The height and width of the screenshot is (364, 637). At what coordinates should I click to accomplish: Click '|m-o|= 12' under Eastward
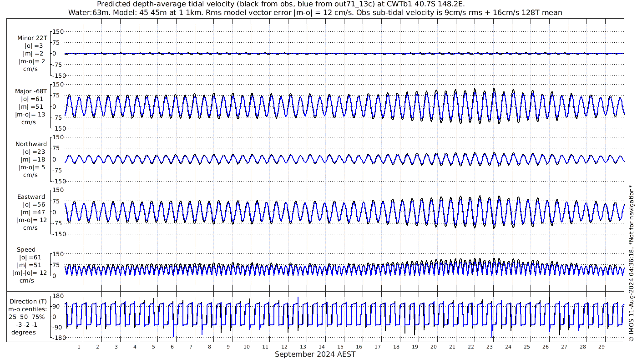31,220
